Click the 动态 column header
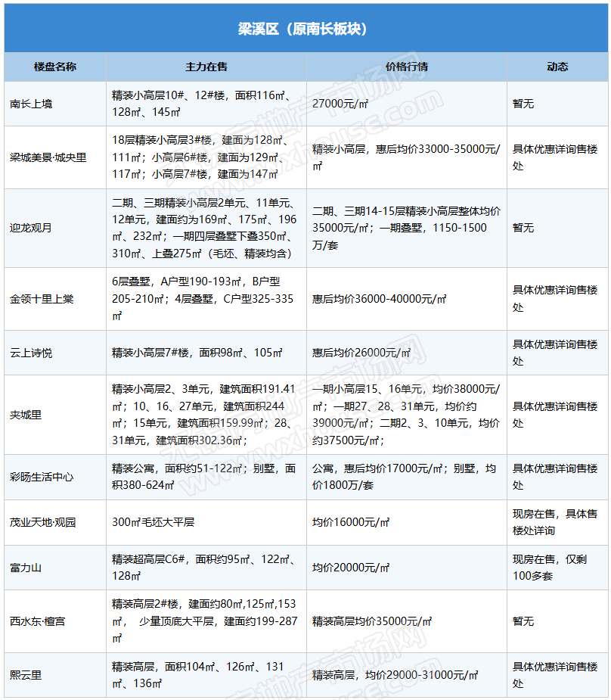Viewport: 611px width, 700px height. 557,67
